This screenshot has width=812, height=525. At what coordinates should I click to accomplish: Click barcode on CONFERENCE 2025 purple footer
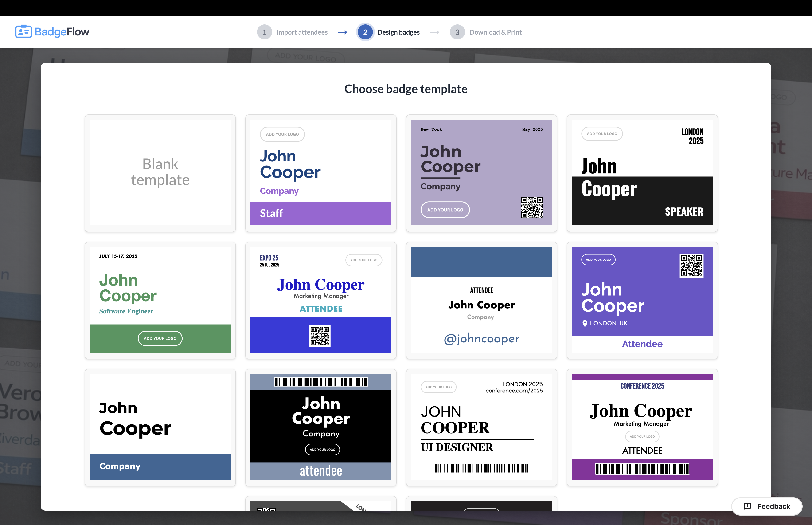coord(642,469)
